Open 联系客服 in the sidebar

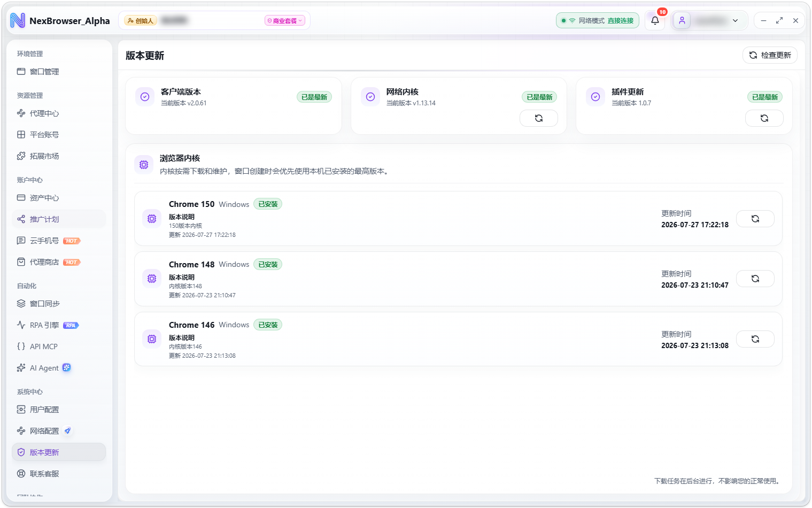[x=59, y=474]
